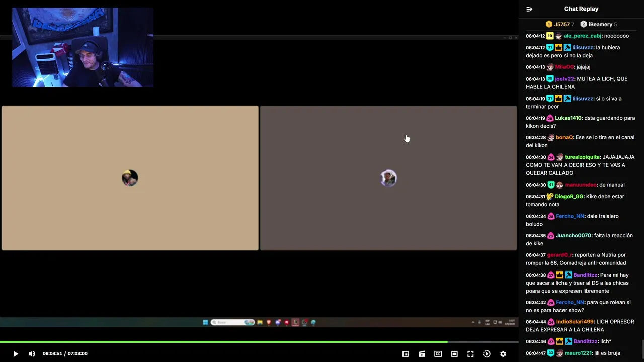Mute the video volume
Image resolution: width=644 pixels, height=362 pixels.
(x=32, y=354)
